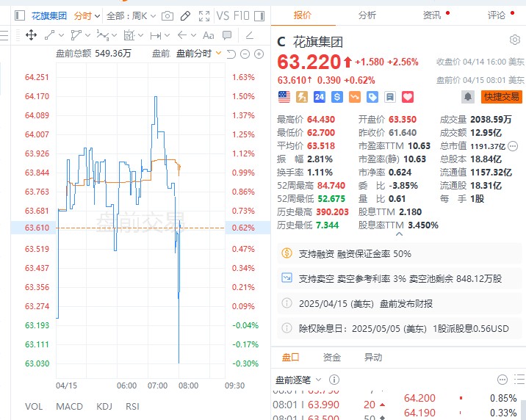Screen dimensions: 526x420
Task: Switch to the 报价 tab
Action: [x=303, y=15]
